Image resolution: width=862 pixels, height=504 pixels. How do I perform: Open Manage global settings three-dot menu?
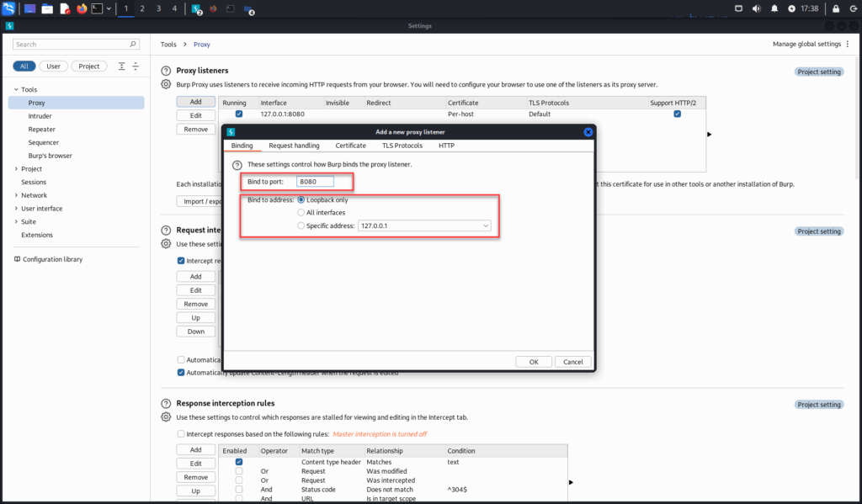coord(847,44)
